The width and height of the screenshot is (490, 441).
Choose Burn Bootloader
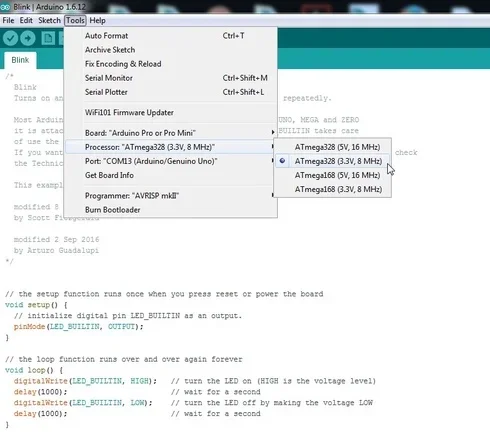pyautogui.click(x=170, y=210)
